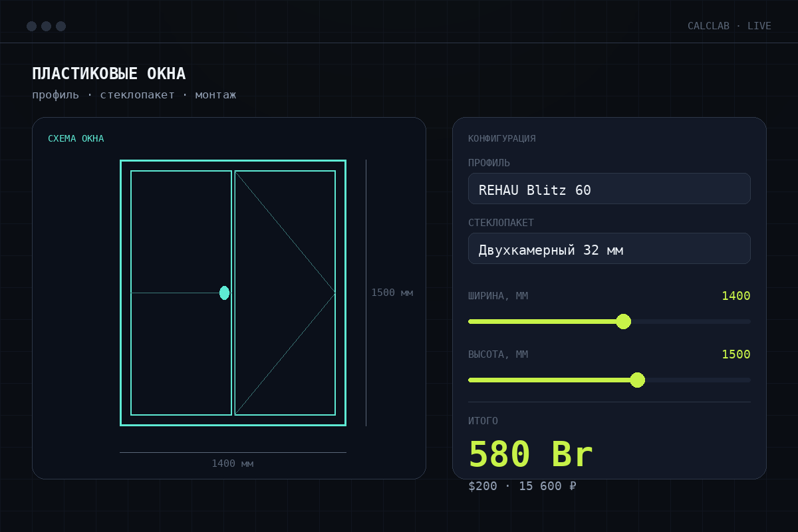798x532 pixels.
Task: Click the width slider thumb at 1400
Action: 623,322
